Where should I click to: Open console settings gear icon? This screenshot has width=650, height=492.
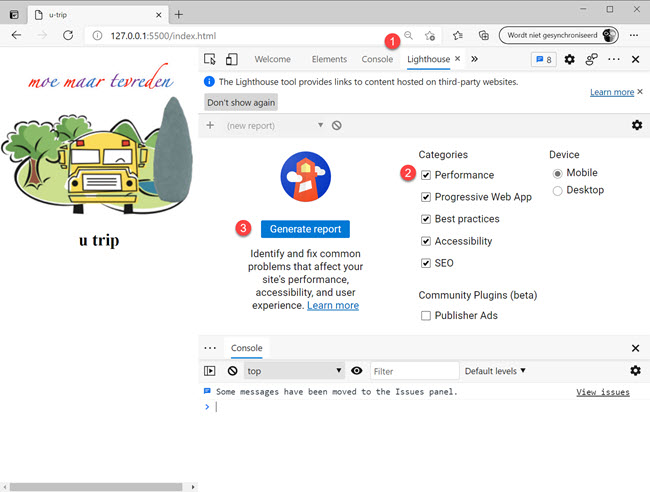(x=635, y=371)
